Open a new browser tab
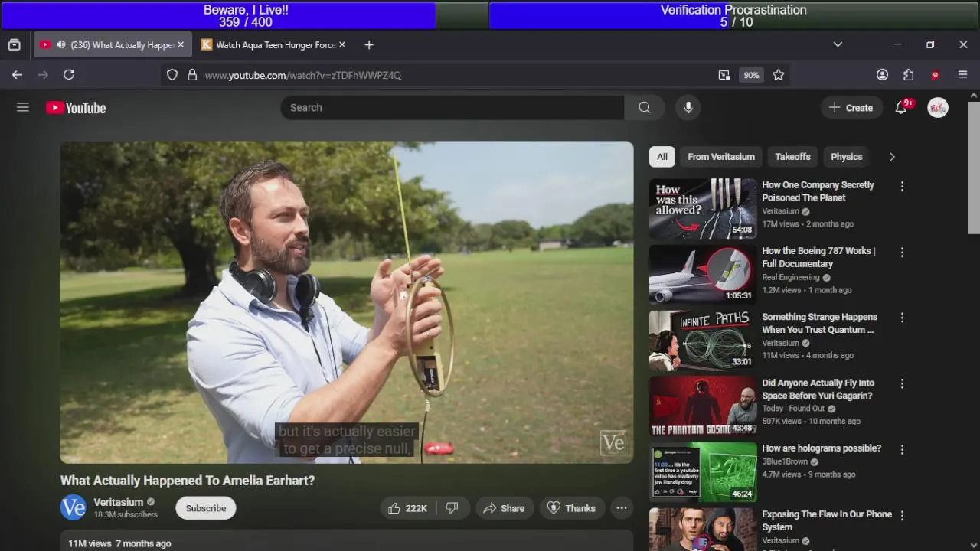Viewport: 980px width, 551px height. point(369,45)
